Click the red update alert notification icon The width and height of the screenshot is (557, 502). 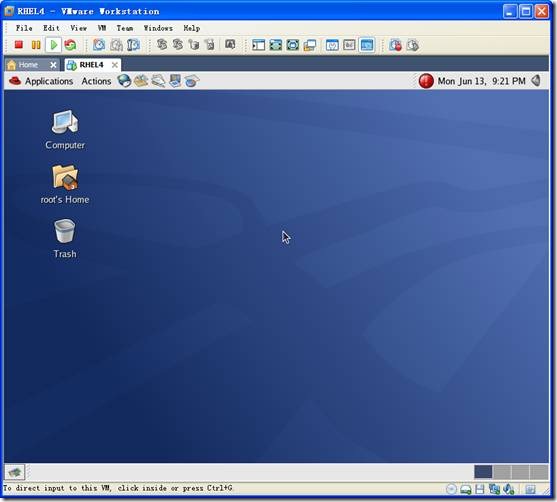(x=426, y=81)
